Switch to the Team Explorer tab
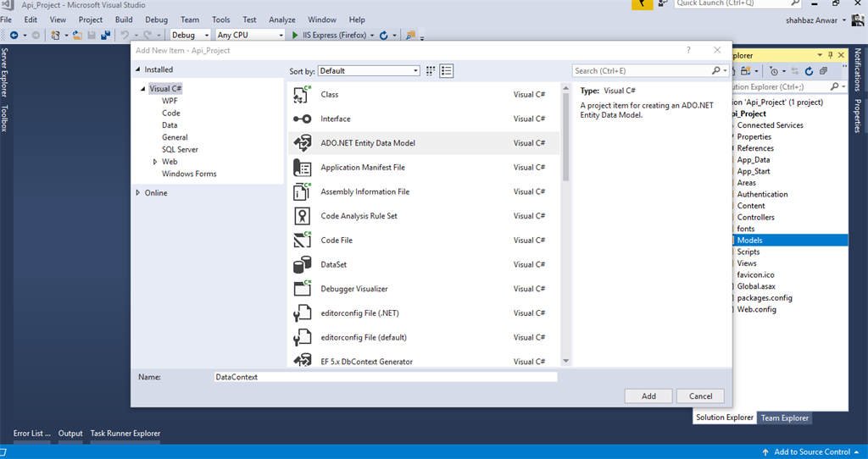Viewport: 868px width, 459px height. [784, 418]
